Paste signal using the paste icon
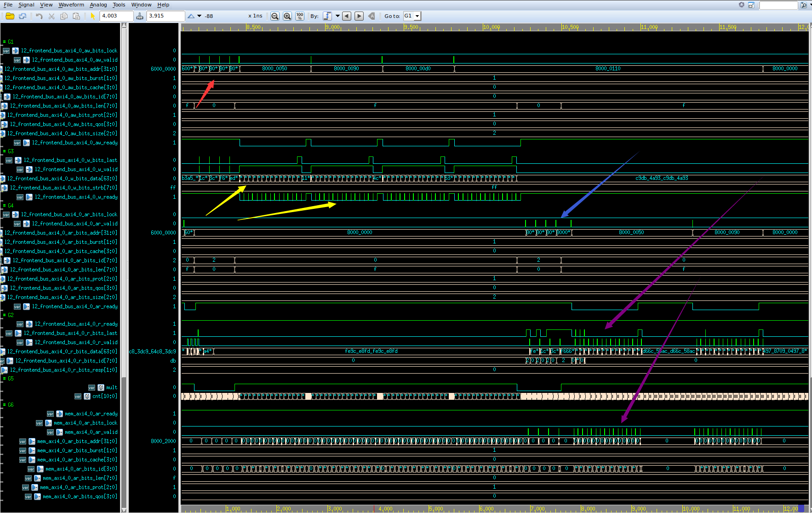812x513 pixels. [x=76, y=16]
